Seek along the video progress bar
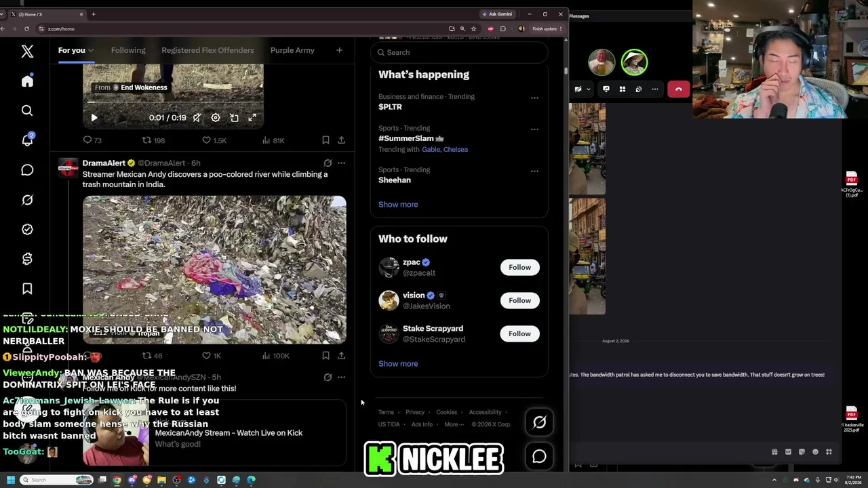868x488 pixels. (173, 102)
